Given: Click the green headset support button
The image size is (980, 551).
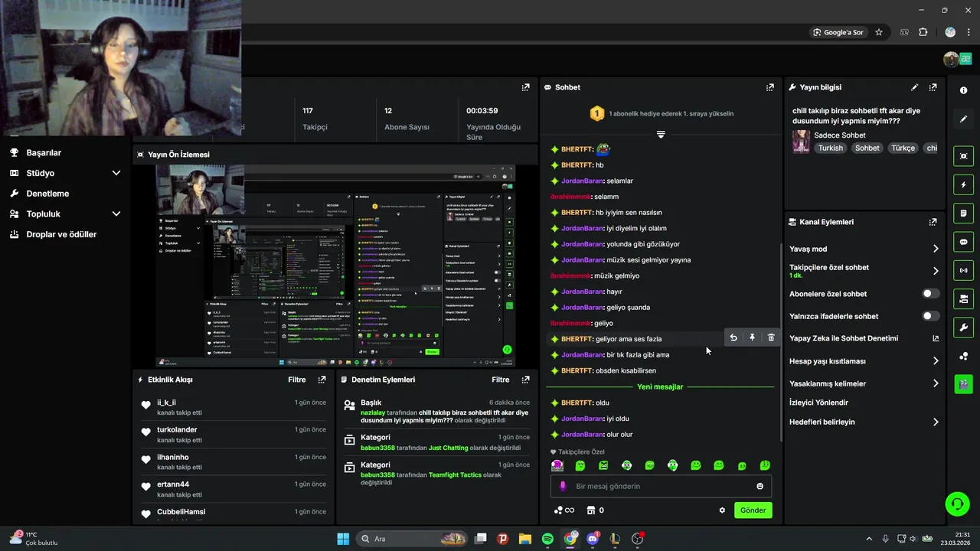Looking at the screenshot, I should coord(957,504).
